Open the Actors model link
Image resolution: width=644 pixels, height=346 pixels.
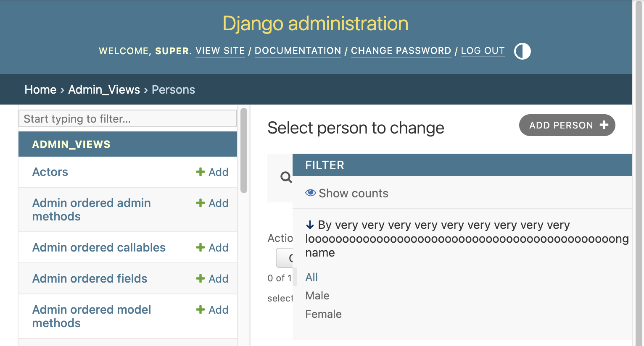pyautogui.click(x=50, y=172)
